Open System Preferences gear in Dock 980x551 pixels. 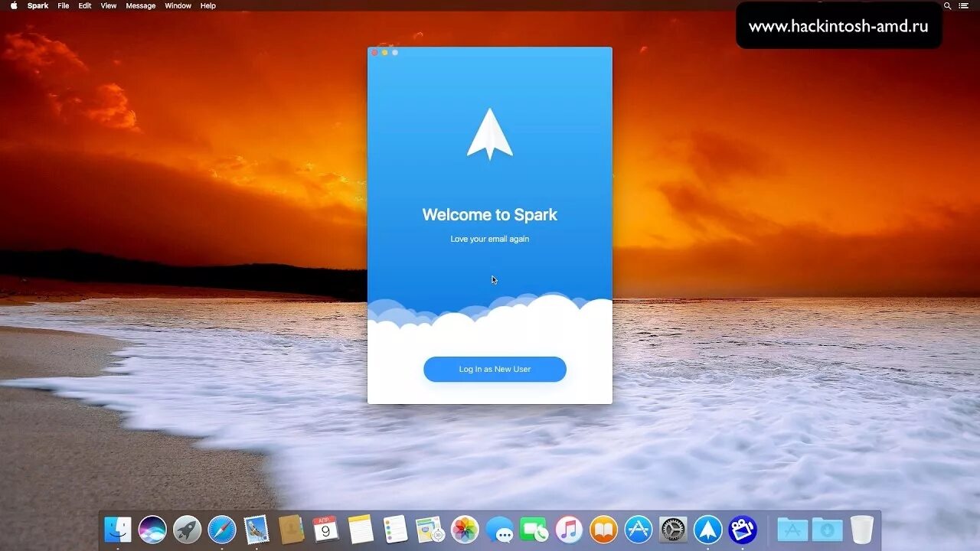[x=673, y=530]
